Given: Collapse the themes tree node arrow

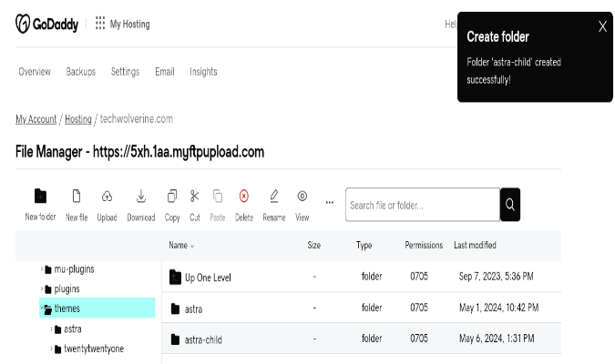Looking at the screenshot, I should [x=42, y=308].
